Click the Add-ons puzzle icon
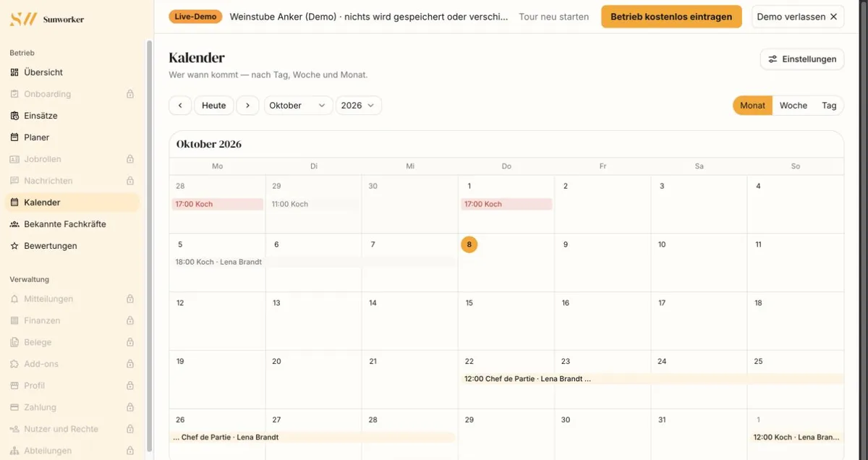The height and width of the screenshot is (460, 868). (14, 364)
